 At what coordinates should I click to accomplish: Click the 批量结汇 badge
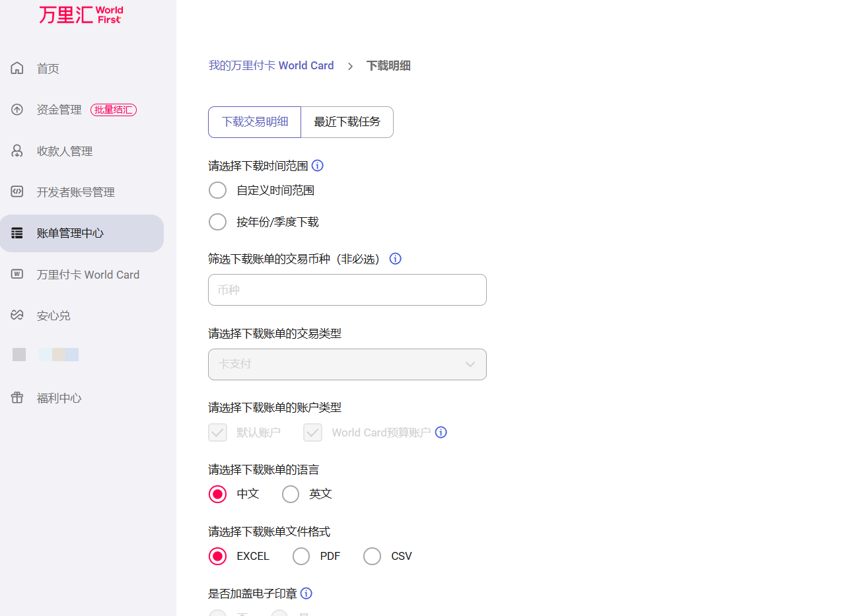114,110
